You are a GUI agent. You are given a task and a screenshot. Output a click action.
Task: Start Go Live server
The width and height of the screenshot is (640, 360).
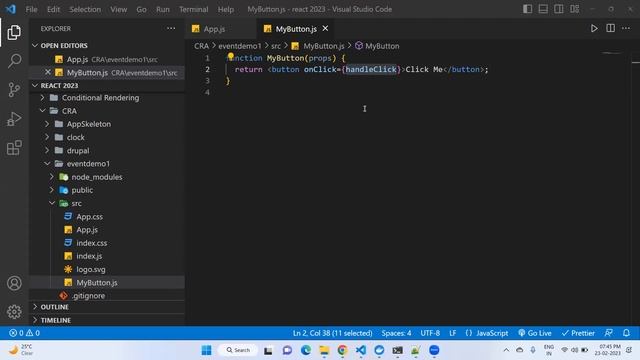tap(535, 333)
